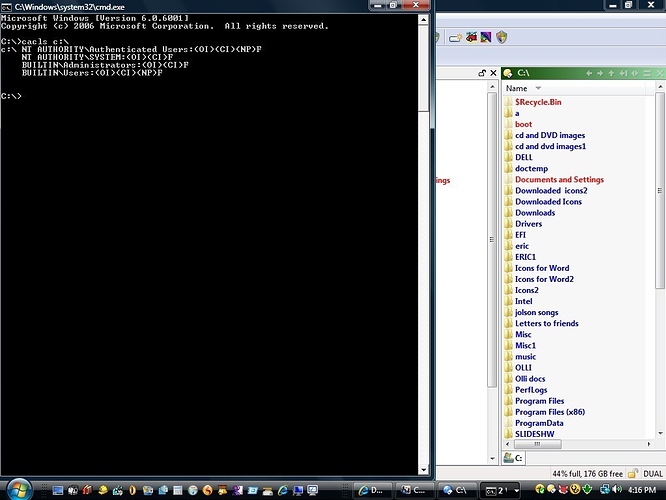Switch to the C:\ taskbar button
This screenshot has width=666, height=500.
455,490
